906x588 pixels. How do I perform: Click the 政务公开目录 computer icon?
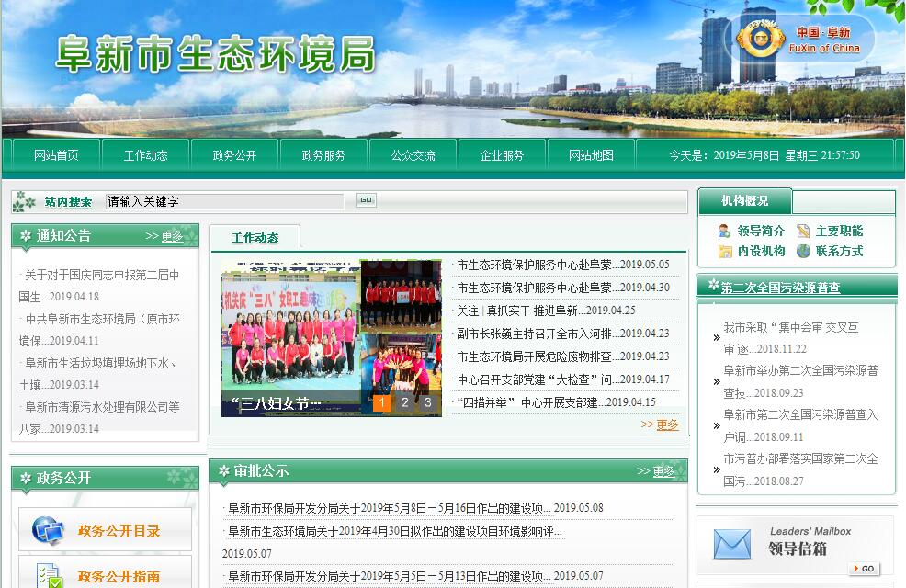coord(47,530)
